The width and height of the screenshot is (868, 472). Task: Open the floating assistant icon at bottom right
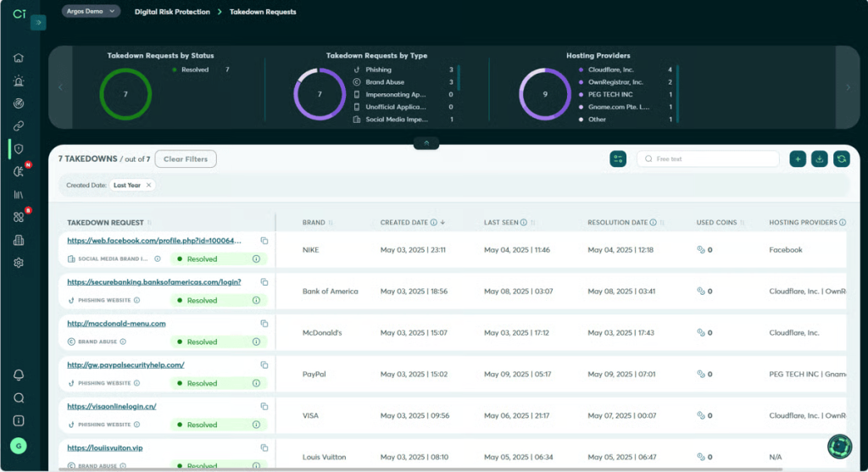(839, 447)
